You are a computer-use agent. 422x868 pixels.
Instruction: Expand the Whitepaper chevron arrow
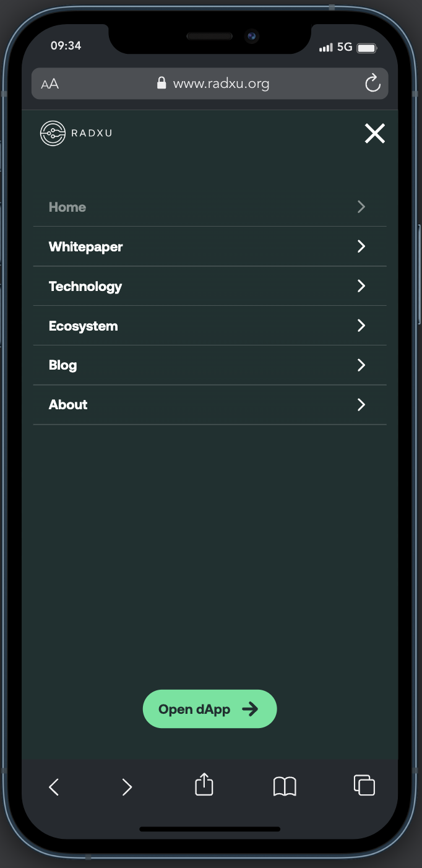361,246
